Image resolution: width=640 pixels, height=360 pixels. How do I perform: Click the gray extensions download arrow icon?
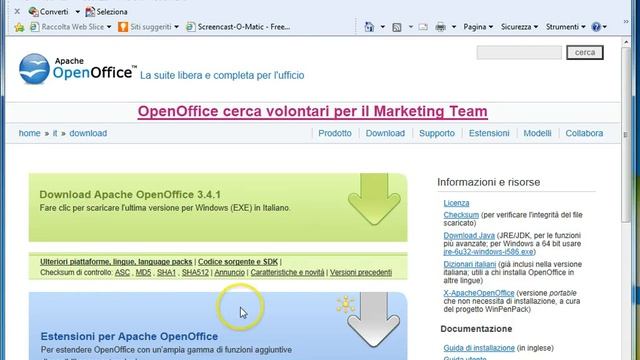click(x=373, y=320)
